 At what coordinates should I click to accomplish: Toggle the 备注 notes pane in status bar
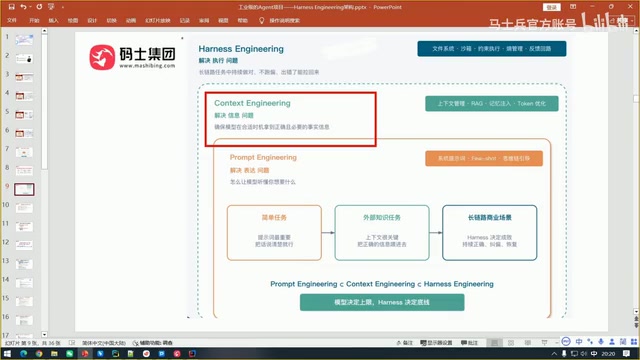pyautogui.click(x=404, y=343)
